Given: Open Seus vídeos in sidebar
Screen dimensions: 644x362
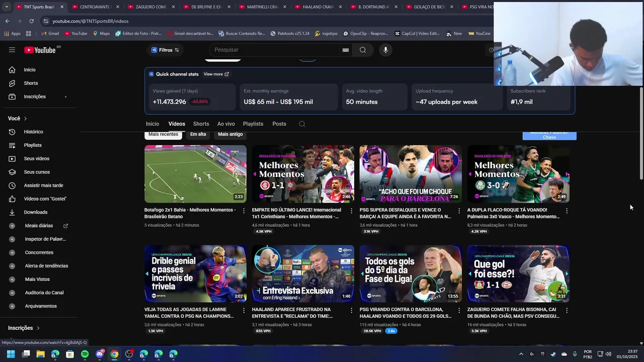Looking at the screenshot, I should pos(36,158).
